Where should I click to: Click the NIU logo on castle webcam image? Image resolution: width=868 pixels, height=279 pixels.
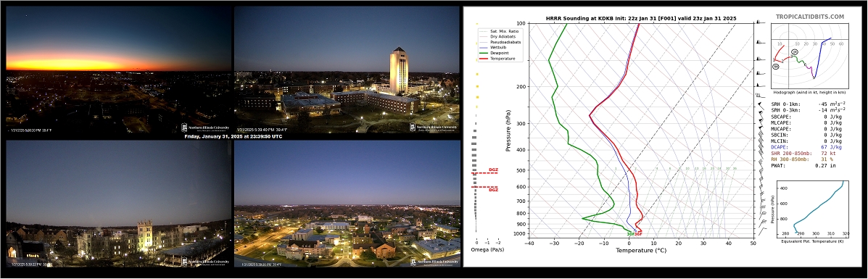click(x=205, y=261)
